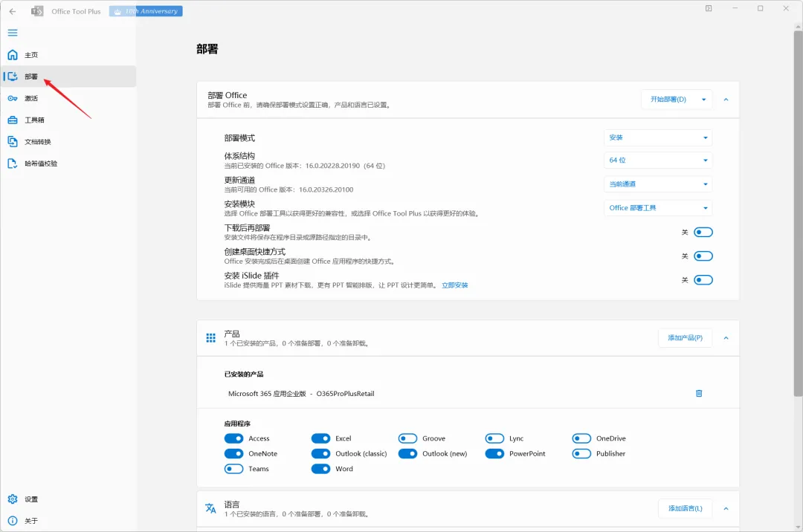The image size is (803, 532).
Task: Open the 主页 home page
Action: (x=68, y=55)
